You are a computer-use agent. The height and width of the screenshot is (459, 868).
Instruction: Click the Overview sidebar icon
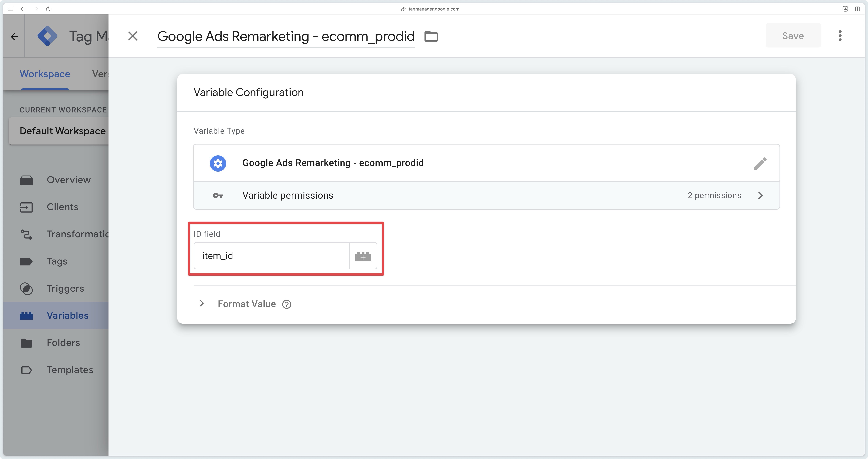click(26, 180)
